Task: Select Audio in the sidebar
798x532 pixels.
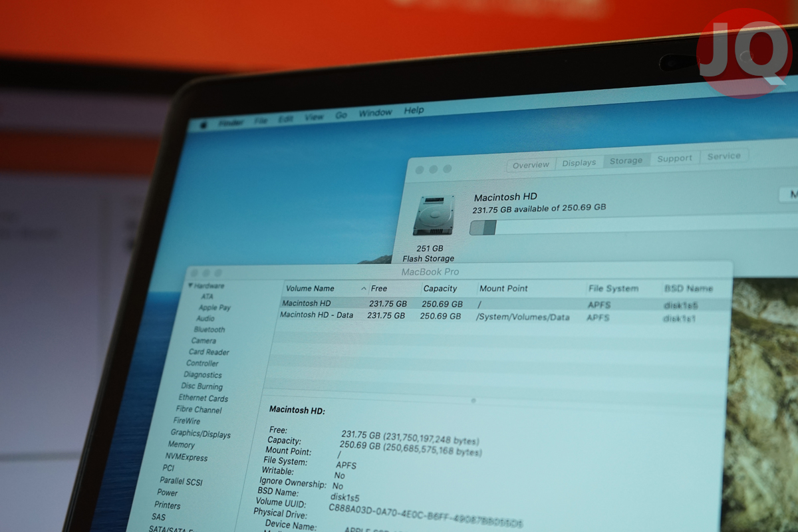Action: point(205,319)
